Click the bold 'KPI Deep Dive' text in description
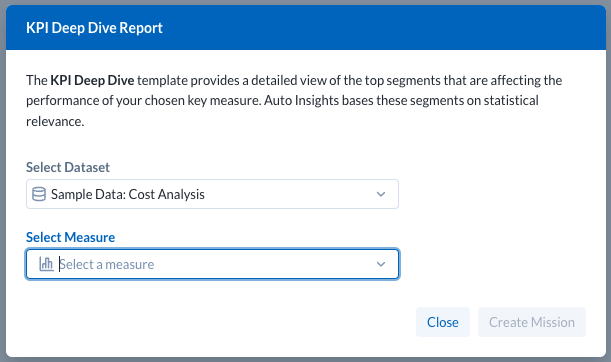 [92, 80]
